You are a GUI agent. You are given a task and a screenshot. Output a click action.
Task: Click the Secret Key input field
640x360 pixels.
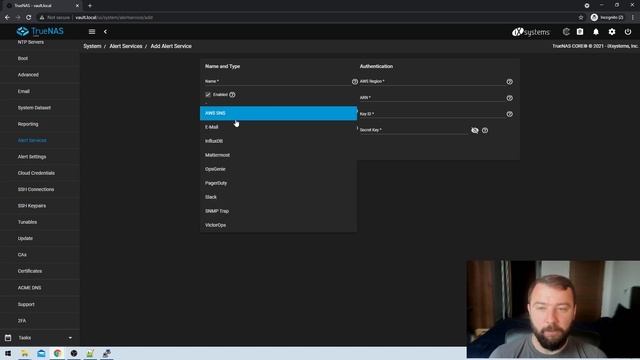(x=413, y=130)
